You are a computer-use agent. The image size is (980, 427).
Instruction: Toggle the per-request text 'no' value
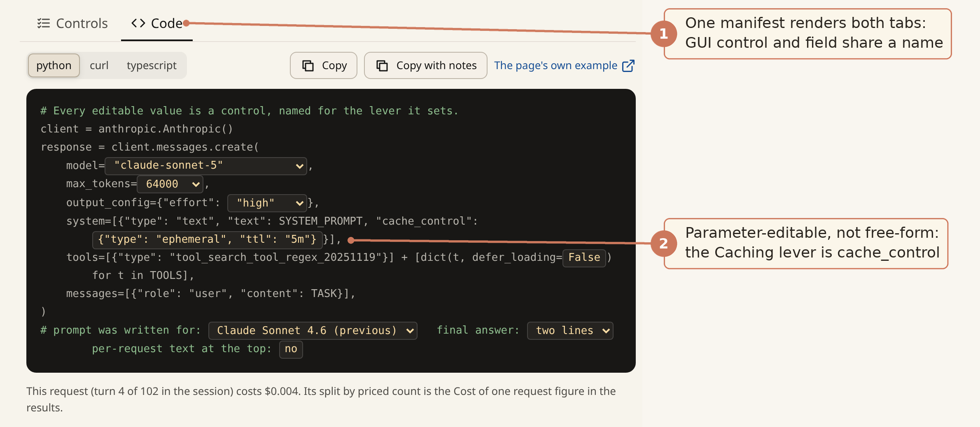(x=291, y=349)
